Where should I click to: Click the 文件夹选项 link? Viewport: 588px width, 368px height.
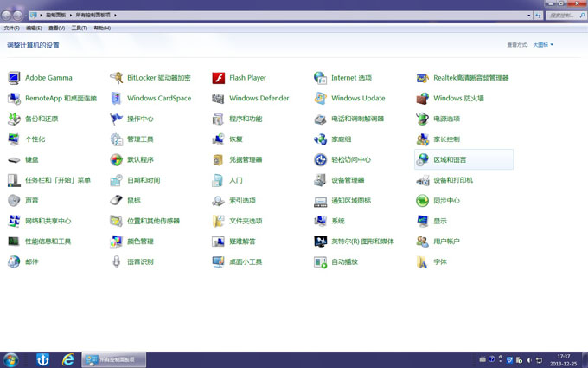pyautogui.click(x=246, y=221)
